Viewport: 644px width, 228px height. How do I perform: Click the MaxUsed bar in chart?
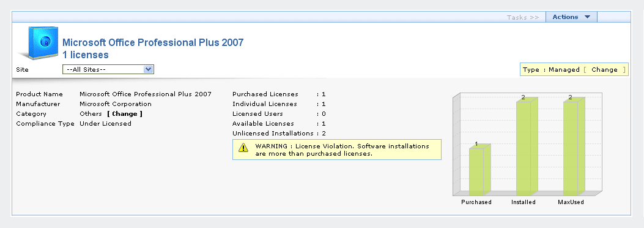pyautogui.click(x=574, y=146)
